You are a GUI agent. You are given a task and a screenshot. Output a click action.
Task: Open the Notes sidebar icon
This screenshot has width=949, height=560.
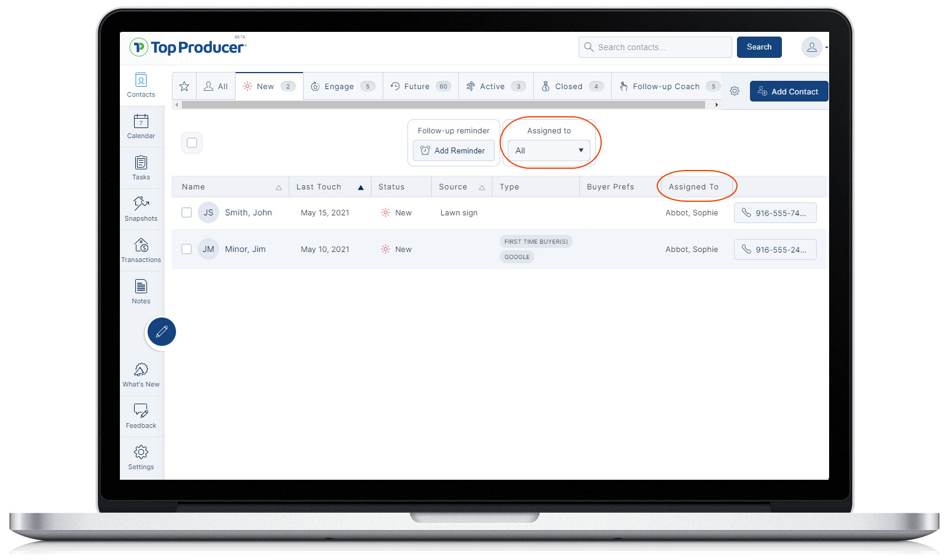[141, 292]
